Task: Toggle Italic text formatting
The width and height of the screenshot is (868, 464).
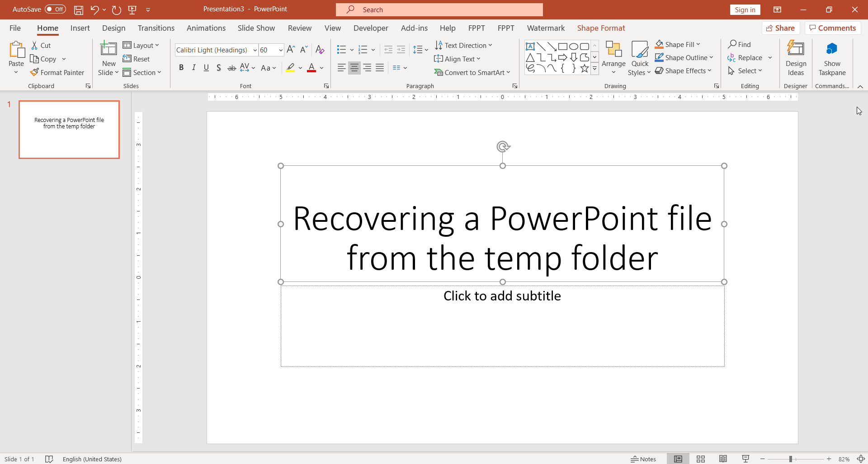Action: [194, 68]
